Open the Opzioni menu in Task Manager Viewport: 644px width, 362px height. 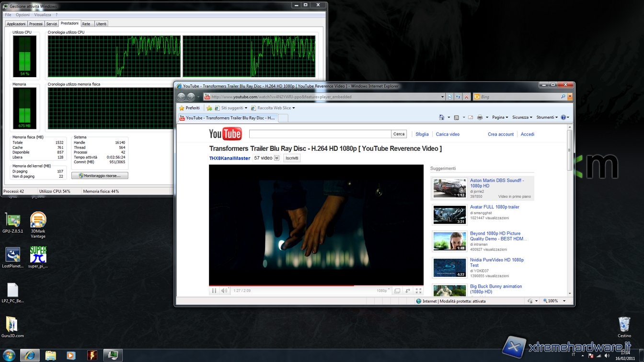coord(23,15)
